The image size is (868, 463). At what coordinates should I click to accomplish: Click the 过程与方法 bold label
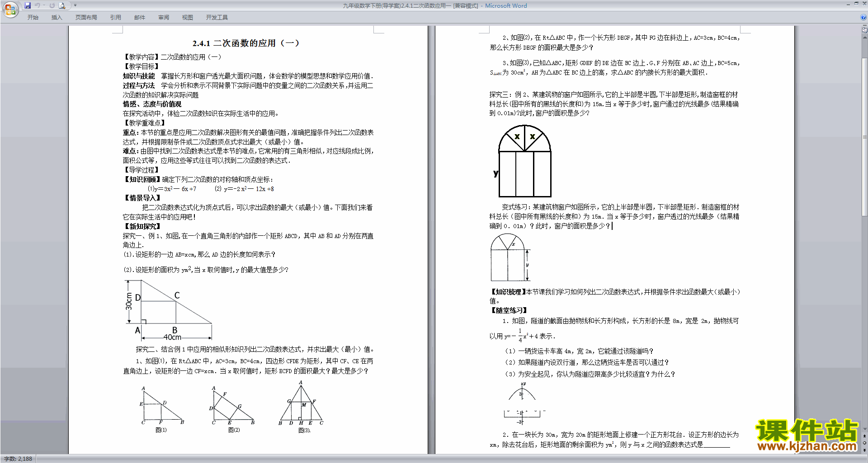pyautogui.click(x=139, y=85)
